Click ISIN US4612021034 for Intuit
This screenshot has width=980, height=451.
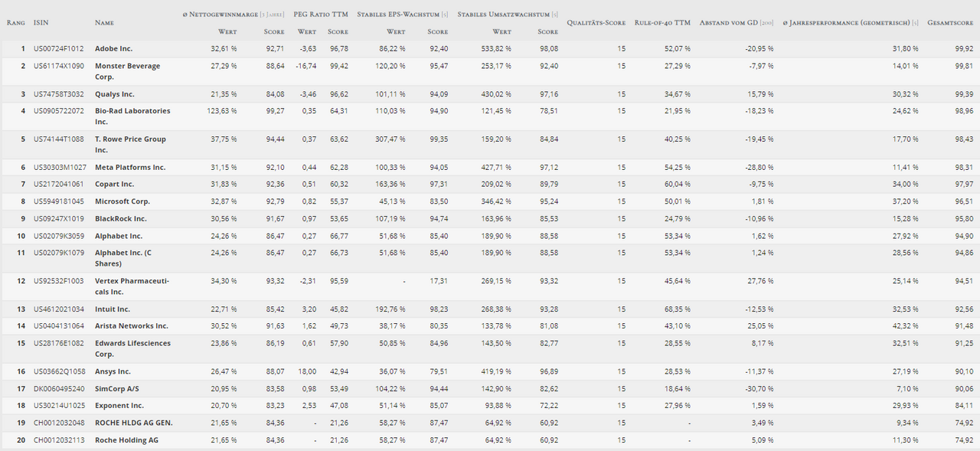(x=59, y=309)
